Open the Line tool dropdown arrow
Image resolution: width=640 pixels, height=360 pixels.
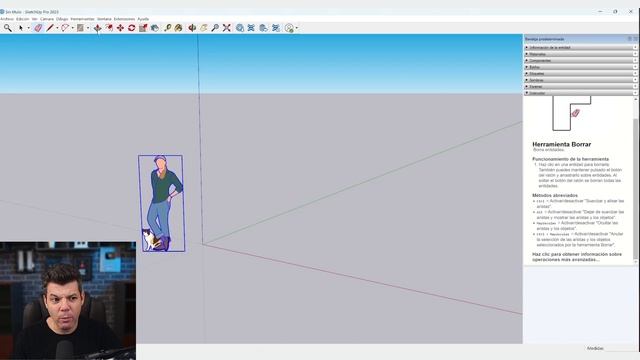point(57,28)
